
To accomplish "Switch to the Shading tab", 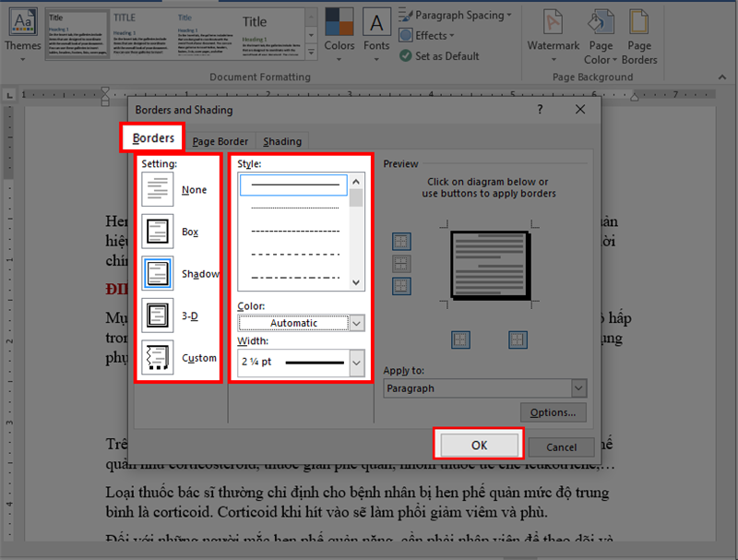I will pos(282,141).
